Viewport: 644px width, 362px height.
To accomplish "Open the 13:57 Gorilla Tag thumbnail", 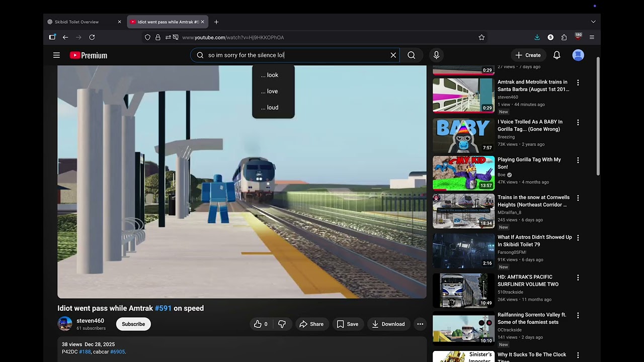I will (x=464, y=173).
